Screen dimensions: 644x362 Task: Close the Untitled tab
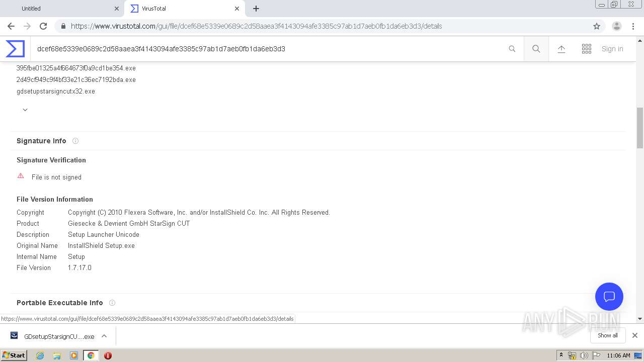tap(117, 9)
